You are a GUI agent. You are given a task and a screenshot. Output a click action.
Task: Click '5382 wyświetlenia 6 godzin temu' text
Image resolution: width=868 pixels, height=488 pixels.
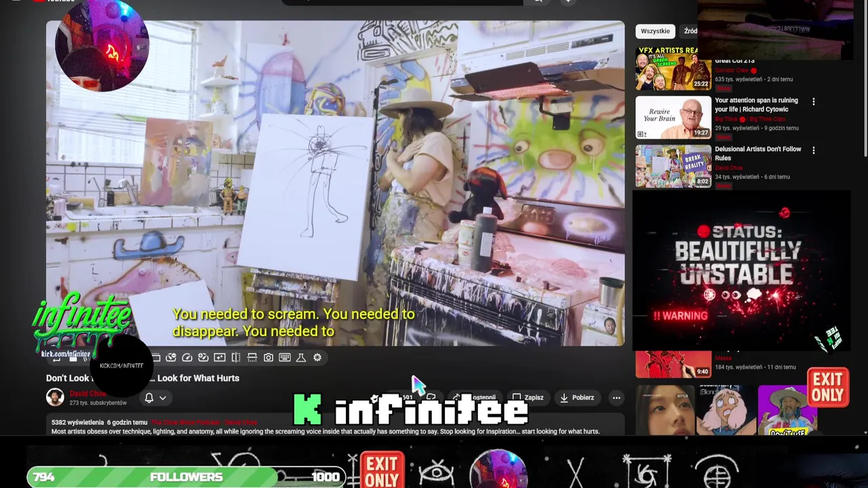click(x=99, y=422)
